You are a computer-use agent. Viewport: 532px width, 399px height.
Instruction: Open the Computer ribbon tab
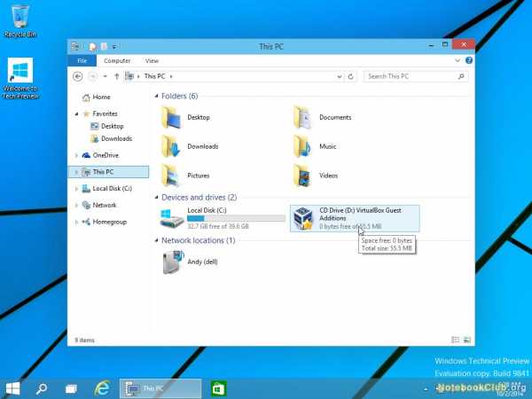pos(117,60)
